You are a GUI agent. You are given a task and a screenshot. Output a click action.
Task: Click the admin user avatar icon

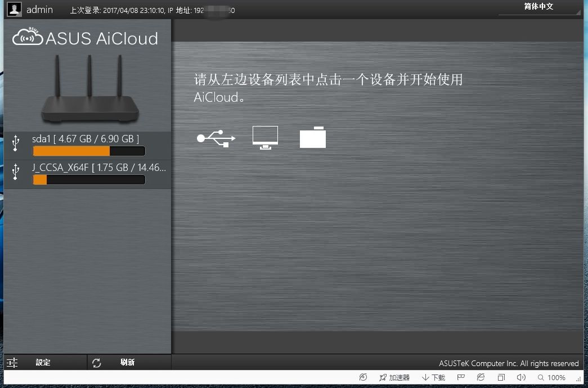pos(14,9)
